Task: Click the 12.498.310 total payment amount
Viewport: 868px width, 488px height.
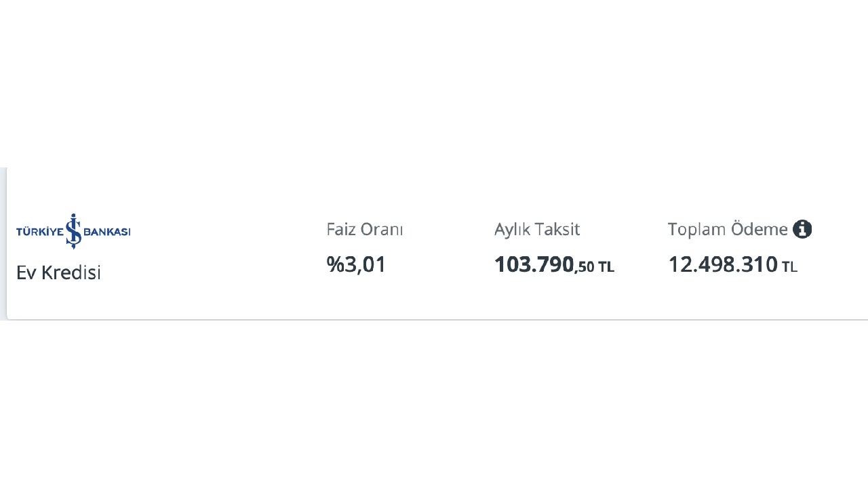Action: point(722,264)
